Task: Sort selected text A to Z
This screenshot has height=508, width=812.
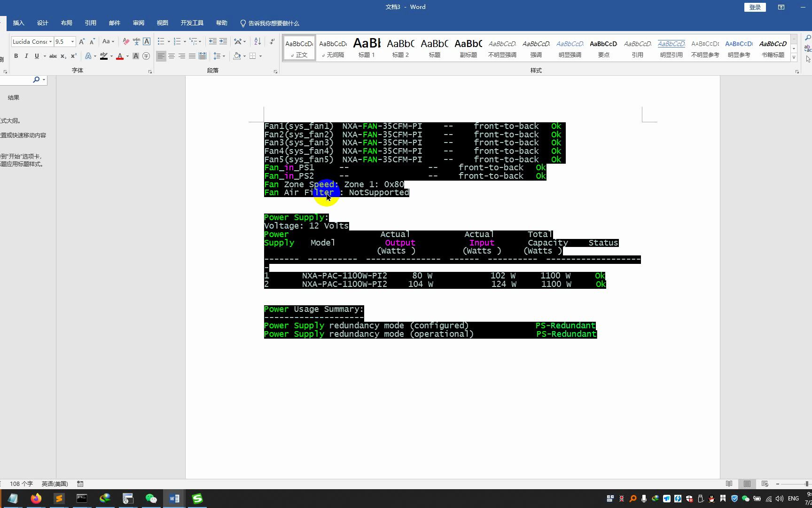Action: 257,41
